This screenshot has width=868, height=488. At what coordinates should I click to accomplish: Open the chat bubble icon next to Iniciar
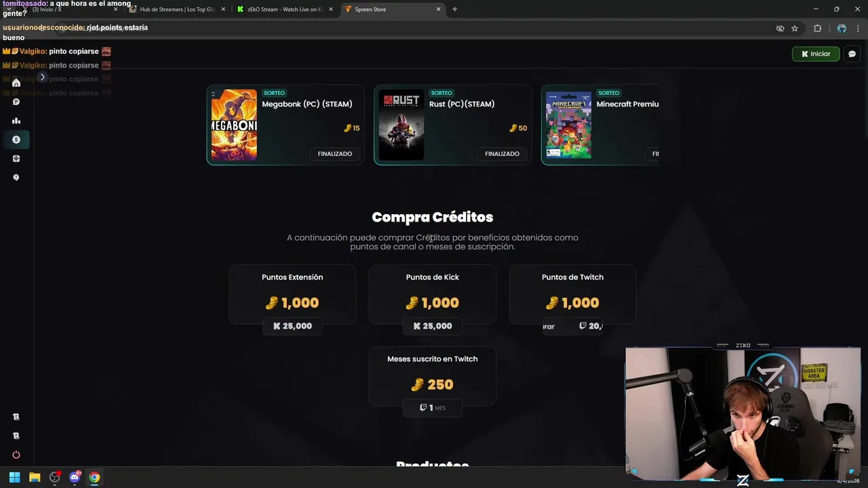(852, 54)
